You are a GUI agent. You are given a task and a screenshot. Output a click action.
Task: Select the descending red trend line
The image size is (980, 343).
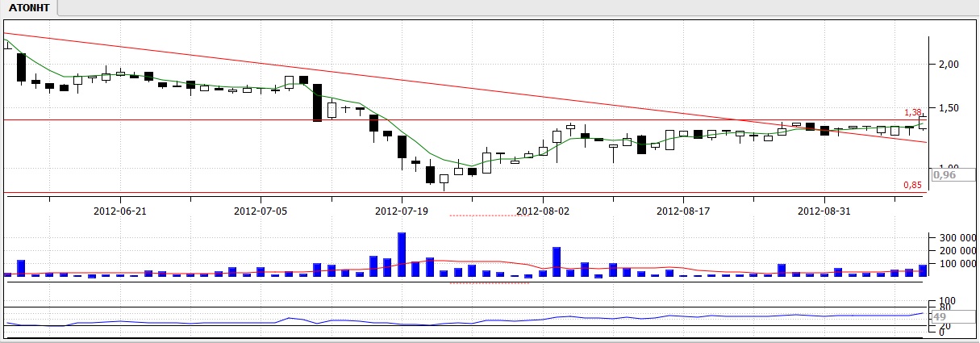(x=465, y=88)
